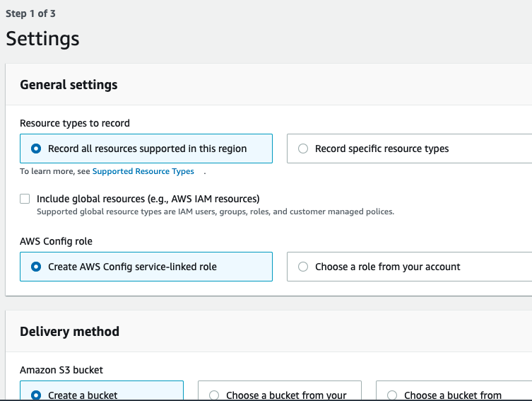Click the General settings section header
Screen dimensions: 532x401
[69, 85]
